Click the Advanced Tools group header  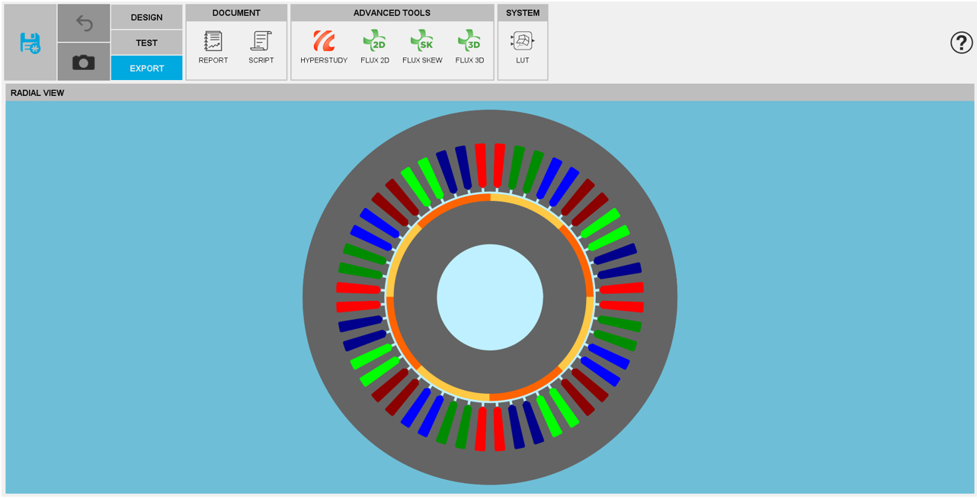click(x=392, y=13)
